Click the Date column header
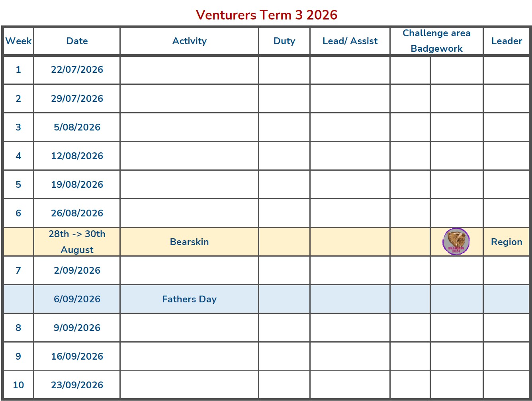This screenshot has width=532, height=401. point(77,41)
